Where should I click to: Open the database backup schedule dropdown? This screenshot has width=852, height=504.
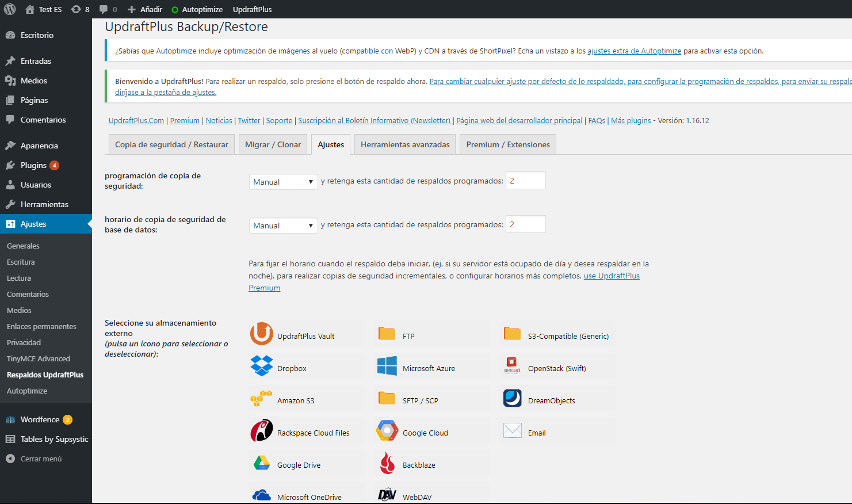(x=283, y=226)
